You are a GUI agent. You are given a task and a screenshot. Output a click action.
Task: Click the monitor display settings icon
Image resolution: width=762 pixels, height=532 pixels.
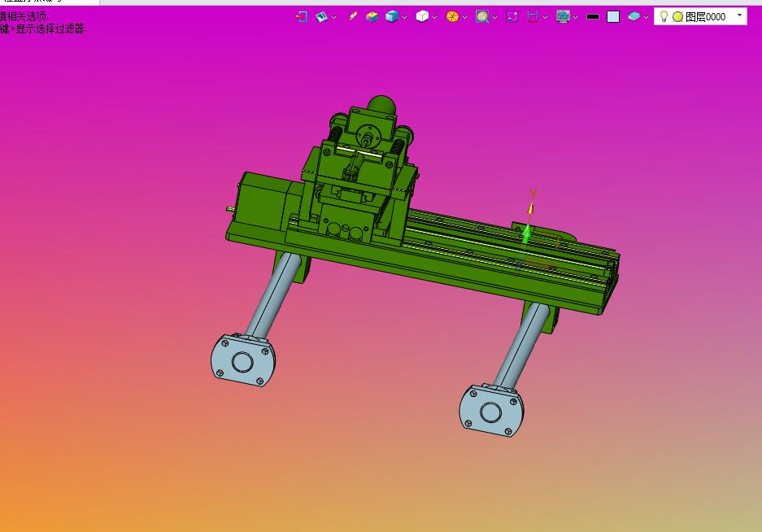(563, 17)
